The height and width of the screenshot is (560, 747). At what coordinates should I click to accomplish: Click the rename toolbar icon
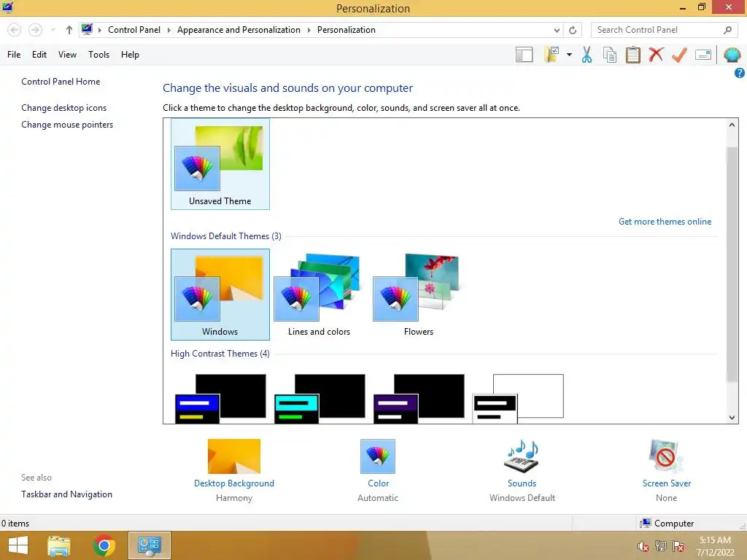703,55
